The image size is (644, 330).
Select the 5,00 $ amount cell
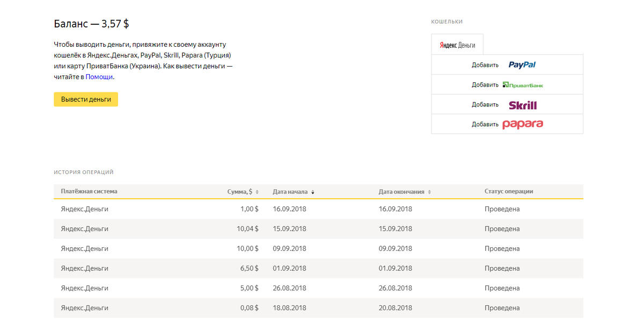tap(249, 288)
